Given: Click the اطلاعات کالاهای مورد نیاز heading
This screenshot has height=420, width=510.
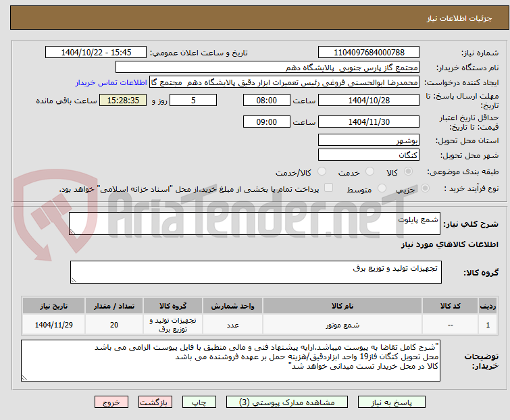Looking at the screenshot, I should tap(449, 244).
